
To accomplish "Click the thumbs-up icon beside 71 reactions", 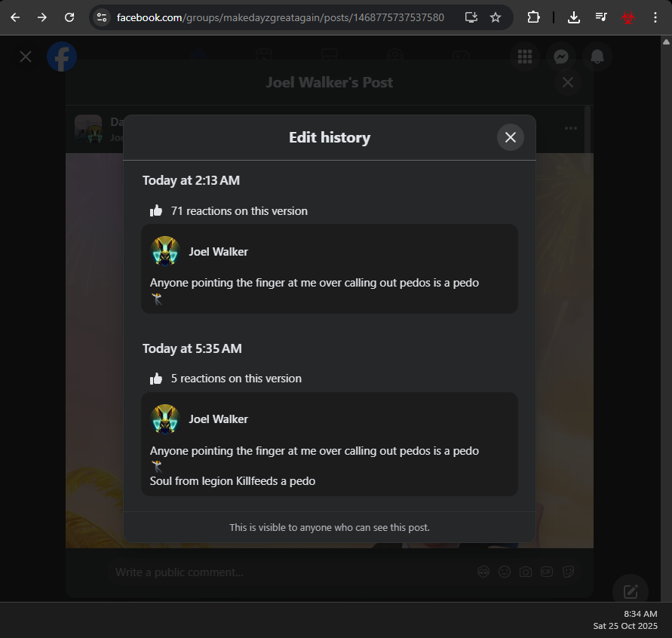I will (x=156, y=211).
